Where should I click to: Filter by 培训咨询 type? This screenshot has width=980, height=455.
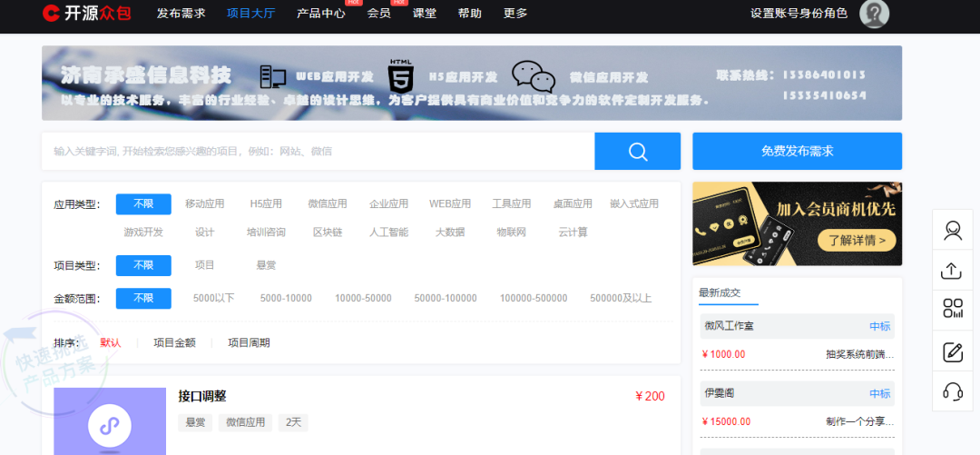point(266,232)
